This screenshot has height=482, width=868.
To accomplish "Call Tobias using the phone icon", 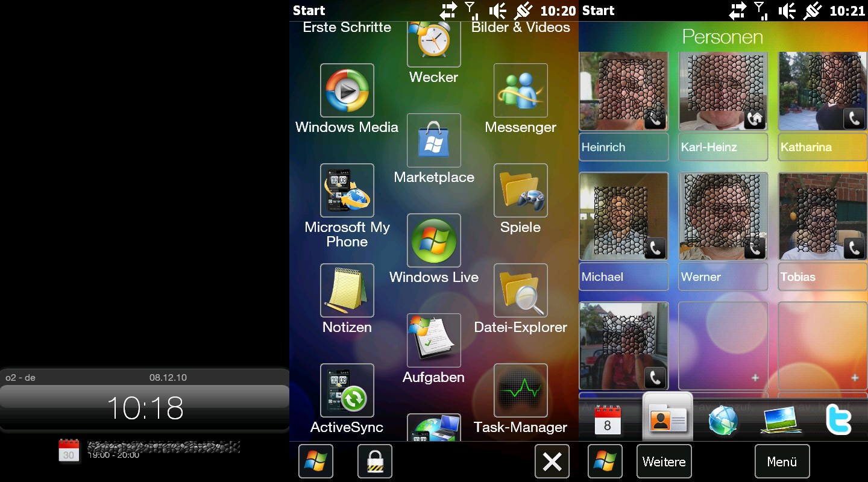I will click(854, 248).
